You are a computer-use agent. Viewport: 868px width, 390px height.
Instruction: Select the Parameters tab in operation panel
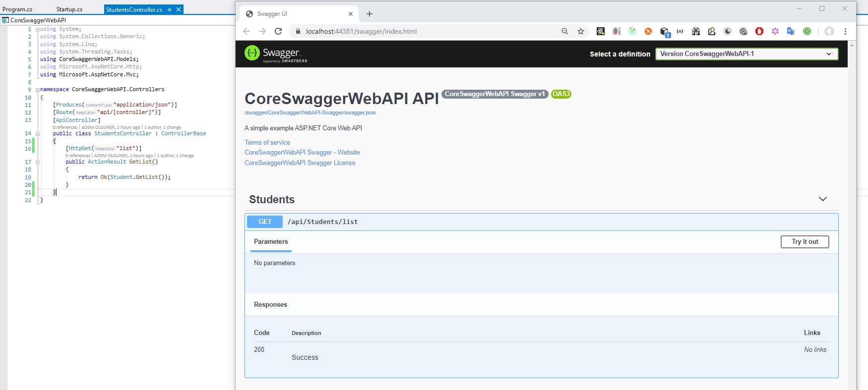coord(271,242)
